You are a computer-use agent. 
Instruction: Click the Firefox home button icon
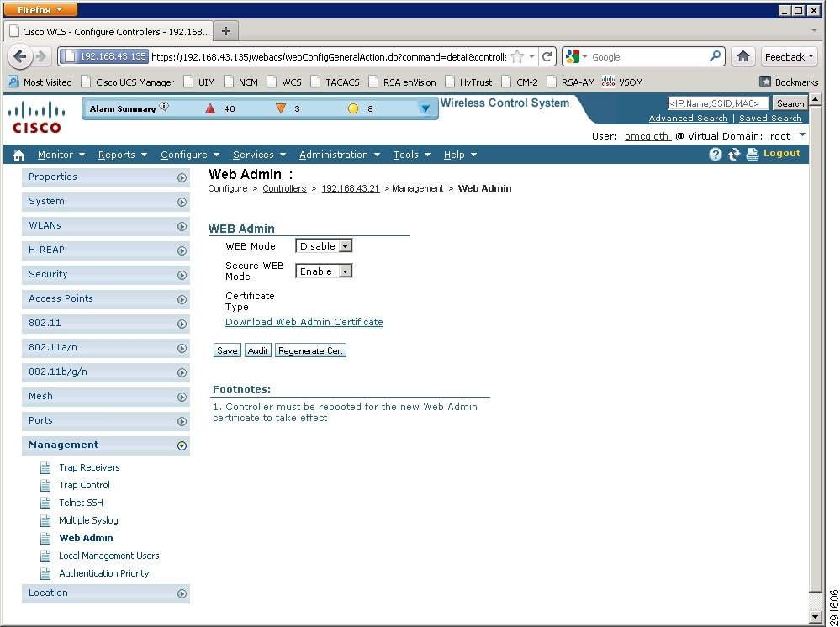click(742, 56)
